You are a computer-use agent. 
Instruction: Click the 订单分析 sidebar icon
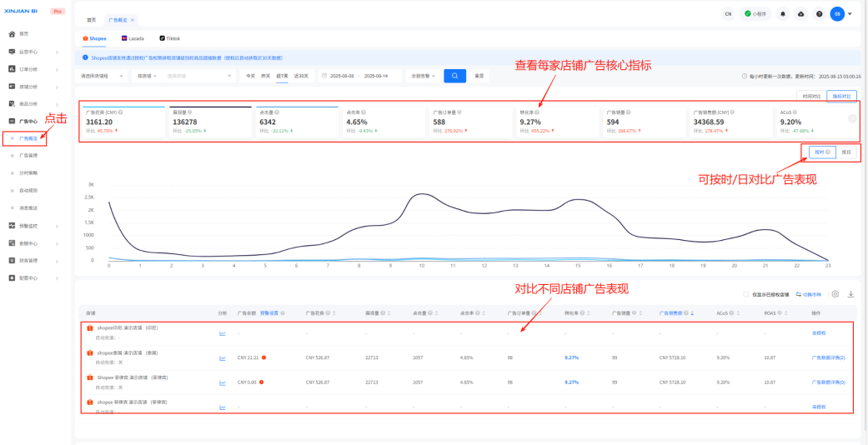12,69
